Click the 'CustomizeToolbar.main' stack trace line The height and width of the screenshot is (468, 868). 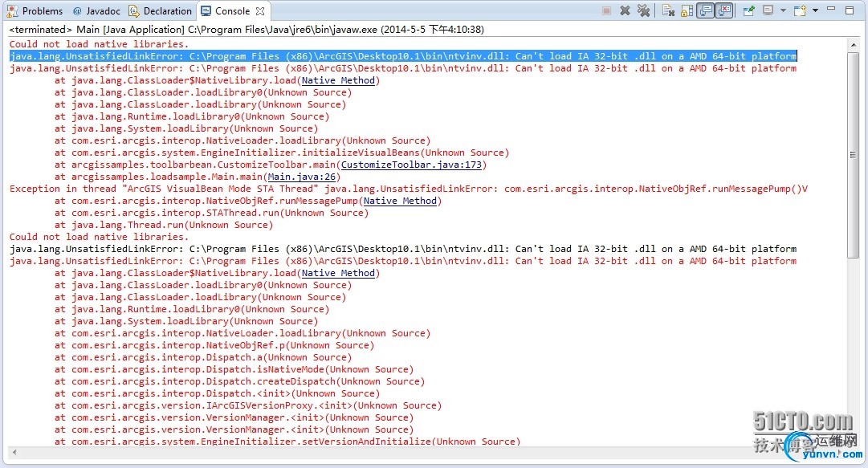coord(271,165)
